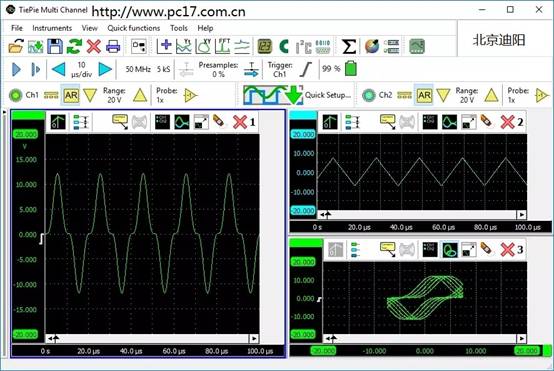Click the Sigma math icon

349,46
